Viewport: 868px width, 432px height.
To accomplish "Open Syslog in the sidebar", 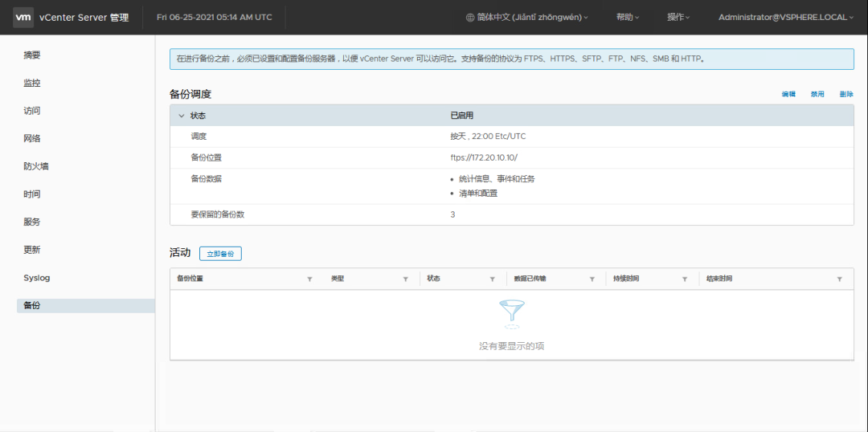I will [36, 278].
